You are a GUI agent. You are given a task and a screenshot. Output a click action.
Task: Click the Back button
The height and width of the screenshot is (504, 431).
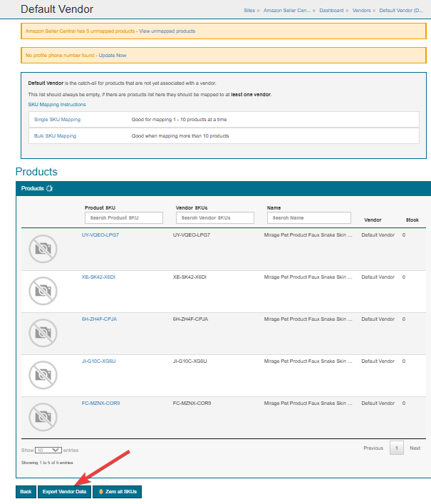[26, 492]
